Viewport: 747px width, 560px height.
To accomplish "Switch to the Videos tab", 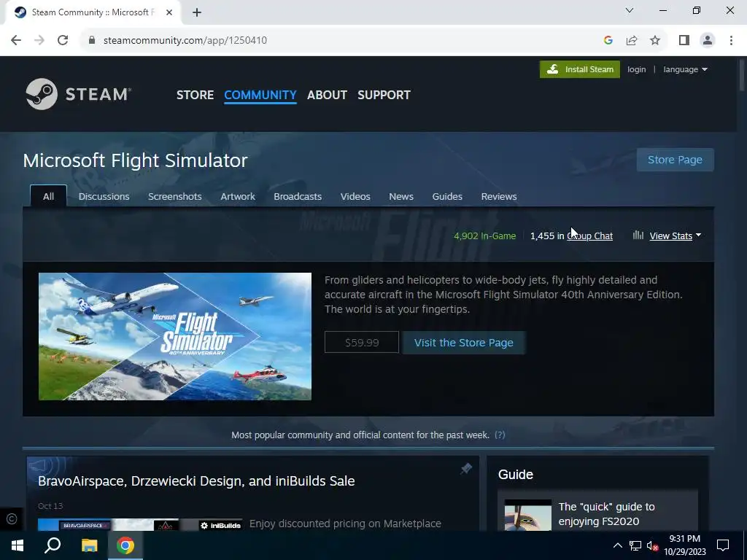I will (x=355, y=196).
